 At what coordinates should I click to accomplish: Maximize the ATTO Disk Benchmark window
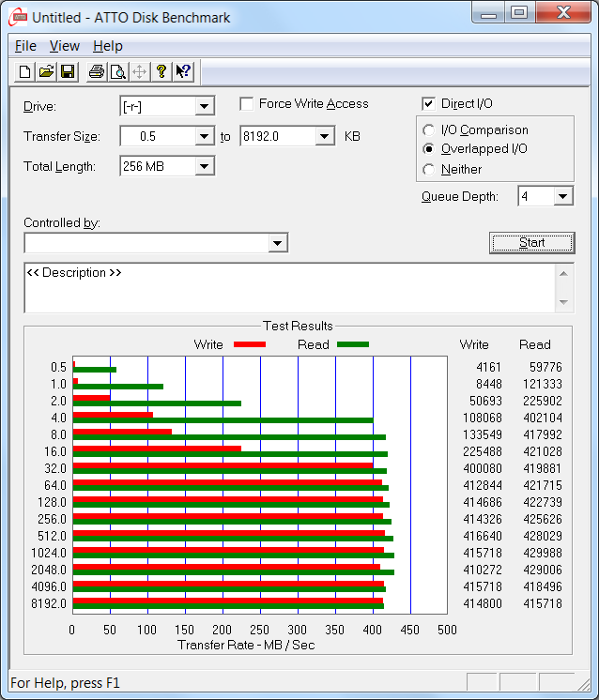tap(519, 12)
